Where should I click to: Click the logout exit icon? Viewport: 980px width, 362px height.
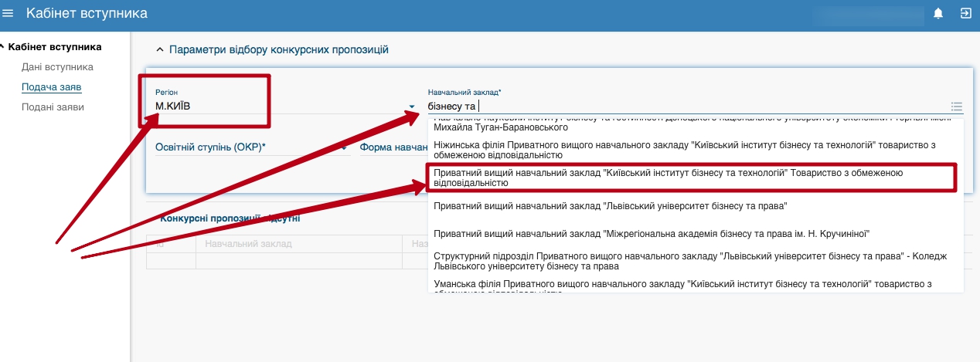(x=965, y=13)
